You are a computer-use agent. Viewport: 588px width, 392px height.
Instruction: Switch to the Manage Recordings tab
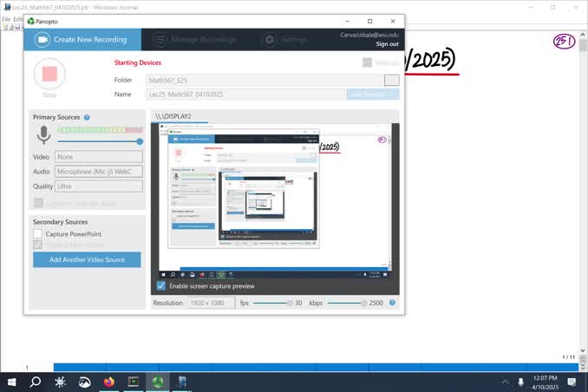click(x=194, y=40)
